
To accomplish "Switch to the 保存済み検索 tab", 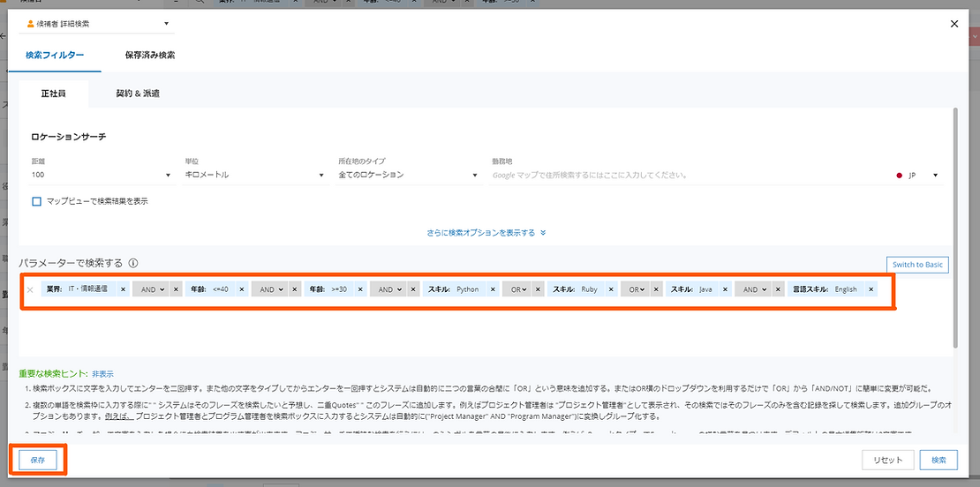I will coord(149,55).
